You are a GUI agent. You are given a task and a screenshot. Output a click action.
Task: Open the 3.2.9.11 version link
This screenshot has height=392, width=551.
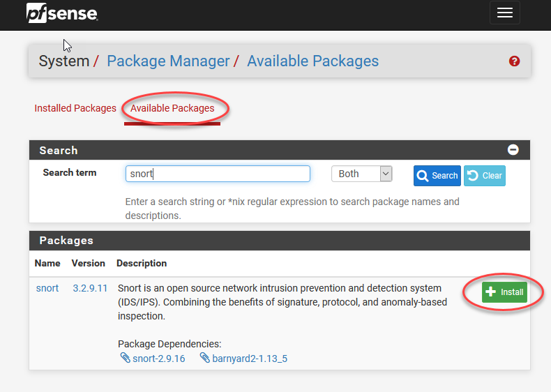click(90, 288)
